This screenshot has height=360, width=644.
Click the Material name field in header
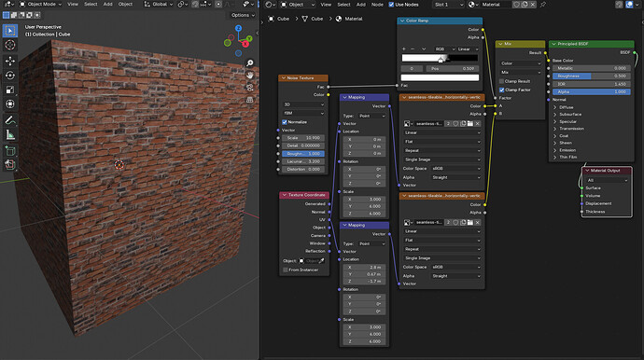[497, 5]
